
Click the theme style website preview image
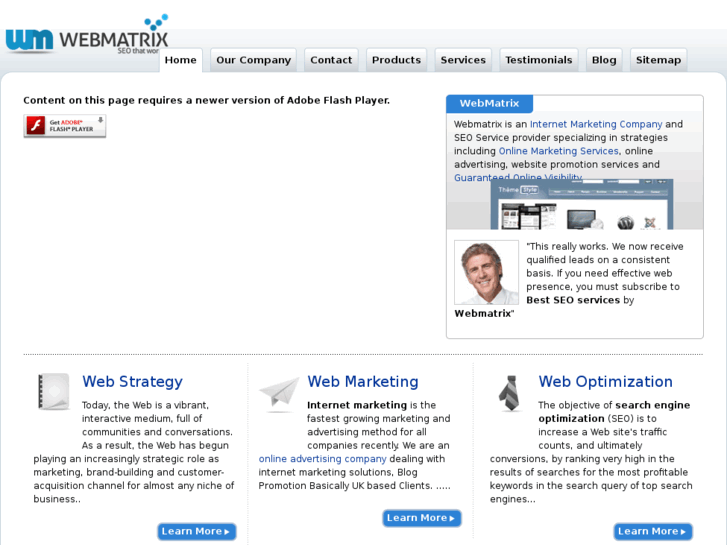pyautogui.click(x=582, y=205)
